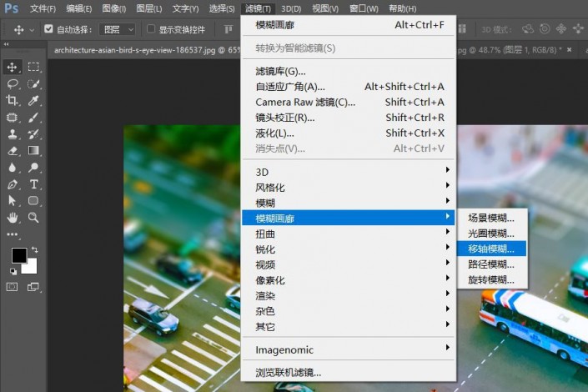Switch to architecture-asian-bird-s-eye-view document tab

point(145,50)
